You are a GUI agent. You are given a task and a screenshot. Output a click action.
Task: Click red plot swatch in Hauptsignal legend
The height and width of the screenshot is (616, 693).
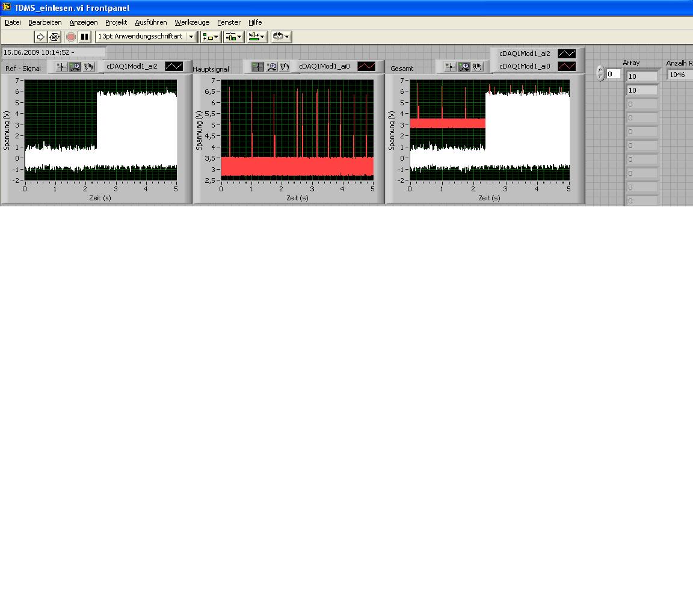coord(366,66)
